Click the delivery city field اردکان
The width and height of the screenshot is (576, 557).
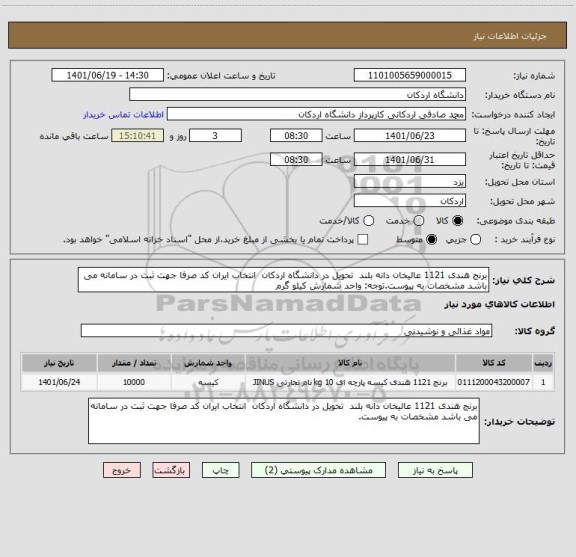point(410,201)
